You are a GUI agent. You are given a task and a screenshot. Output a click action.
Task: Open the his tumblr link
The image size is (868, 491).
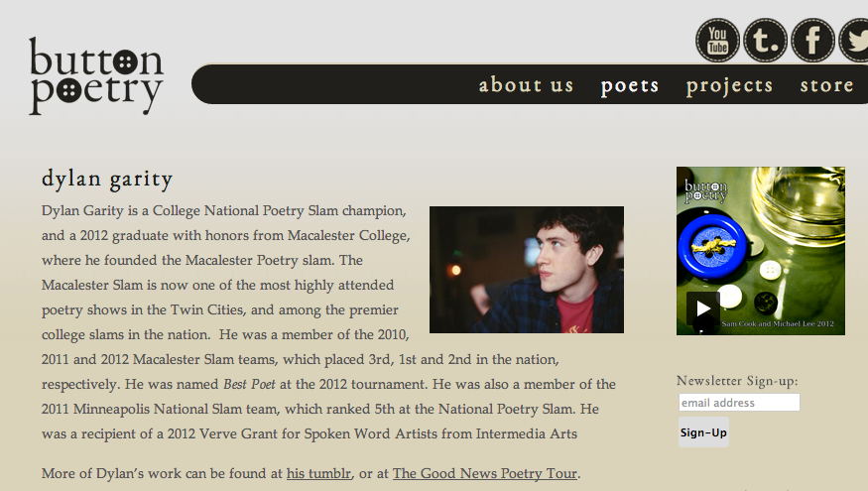point(318,473)
